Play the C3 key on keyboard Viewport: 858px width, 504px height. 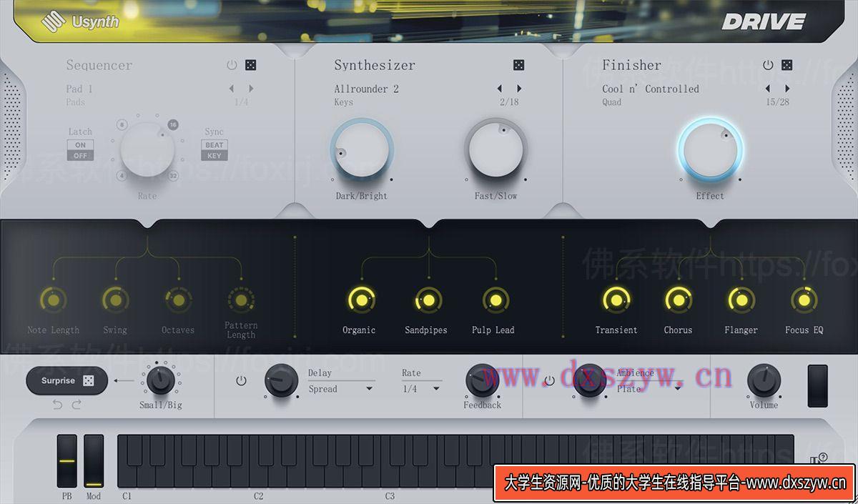tap(389, 478)
